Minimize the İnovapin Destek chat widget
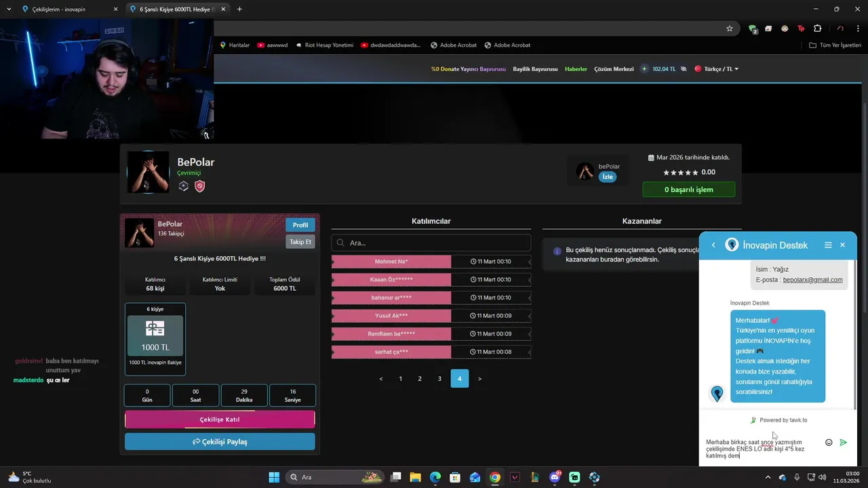The width and height of the screenshot is (868, 488). 843,245
